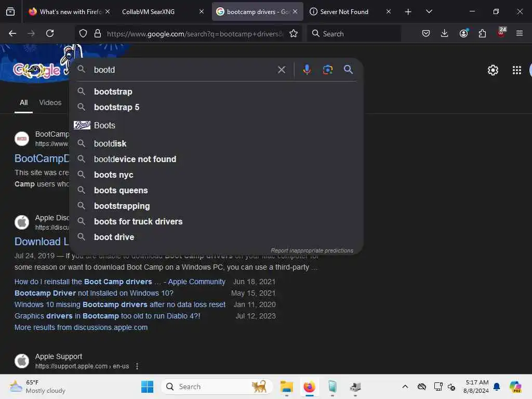Select the bootcamp drivers Google tab
The width and height of the screenshot is (532, 399).
(257, 12)
